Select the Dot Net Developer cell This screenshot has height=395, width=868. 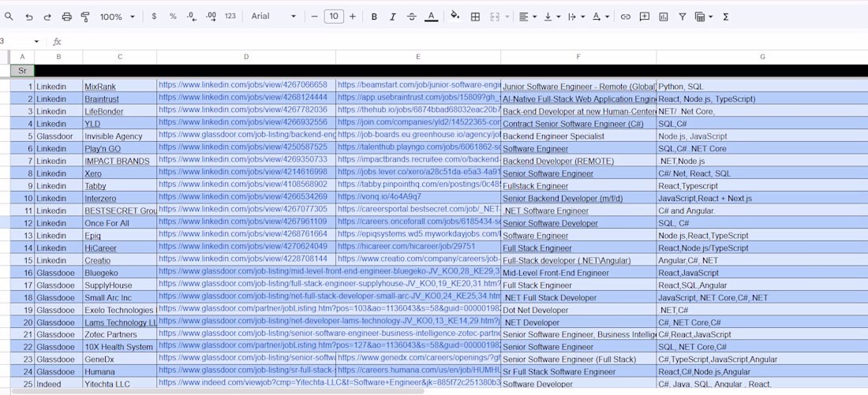(578, 310)
